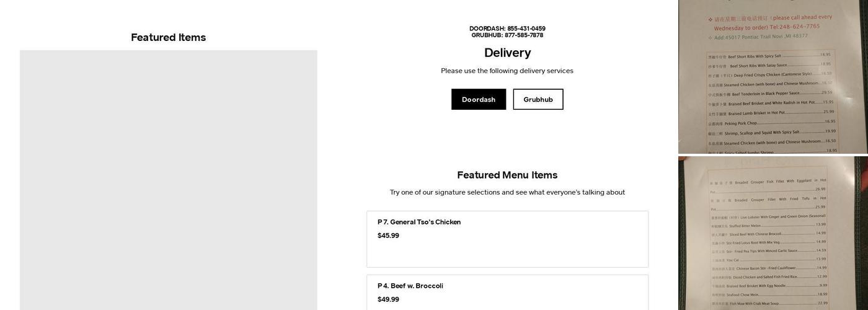Click the 'Please use the following delivery services' text
Screen dimensions: 868x310
[x=507, y=71]
